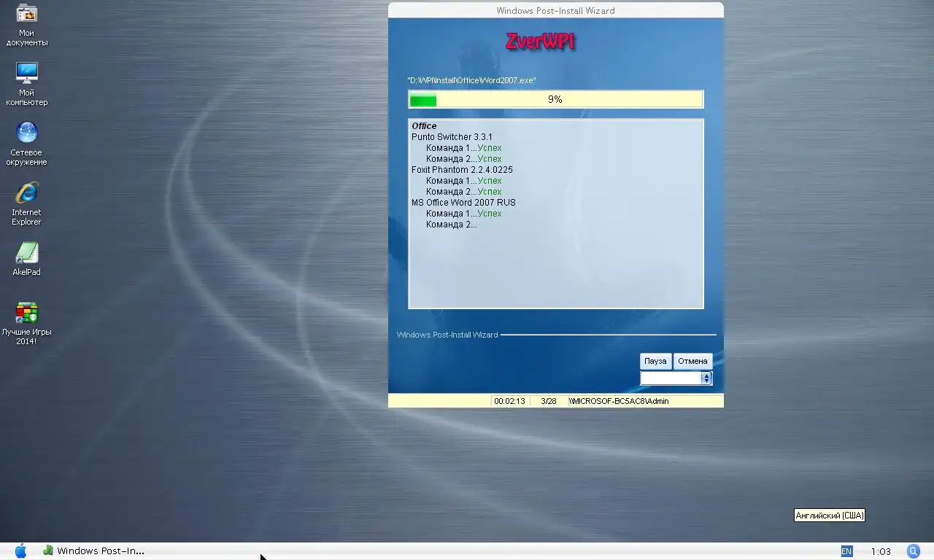934x560 pixels.
Task: Click the MICROSOF-BC5AC8\Admin status text
Action: (x=618, y=401)
